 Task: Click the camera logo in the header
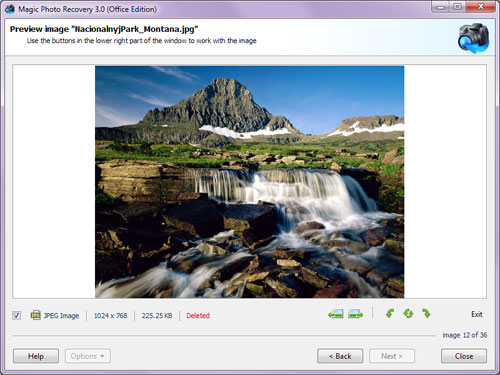pos(473,38)
